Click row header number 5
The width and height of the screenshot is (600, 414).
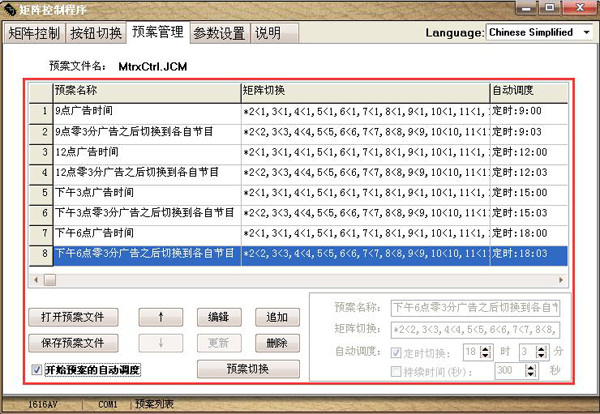tap(41, 193)
